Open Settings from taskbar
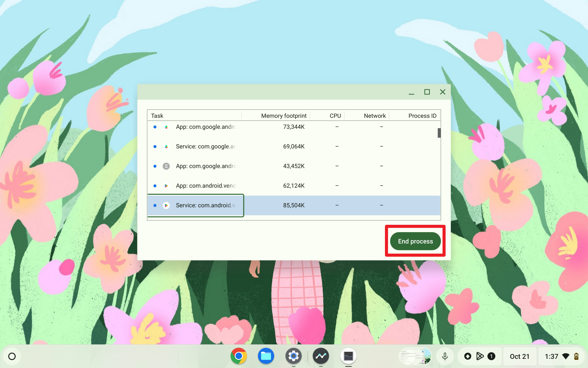 (x=293, y=356)
